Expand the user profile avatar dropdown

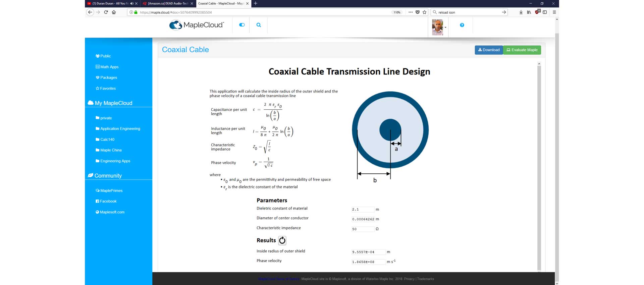439,27
